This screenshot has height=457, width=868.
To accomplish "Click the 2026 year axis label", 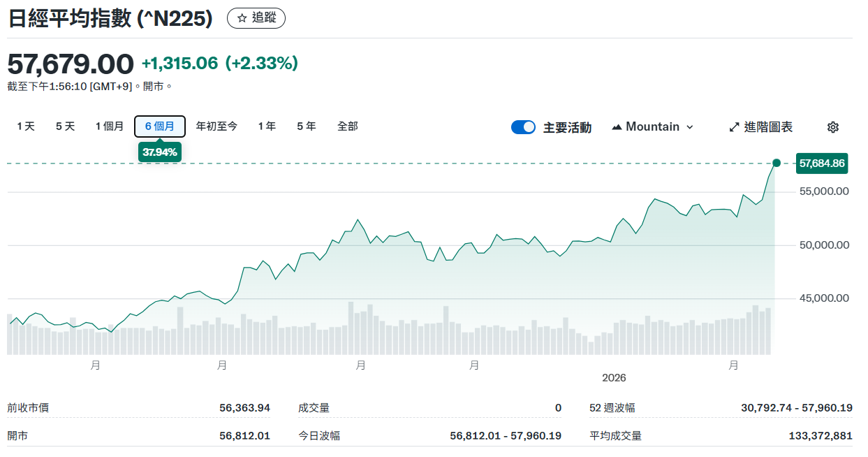I will (x=615, y=378).
